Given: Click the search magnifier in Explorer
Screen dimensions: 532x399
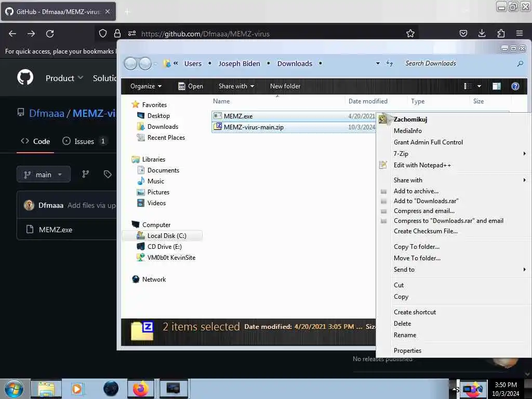Looking at the screenshot, I should coord(520,63).
